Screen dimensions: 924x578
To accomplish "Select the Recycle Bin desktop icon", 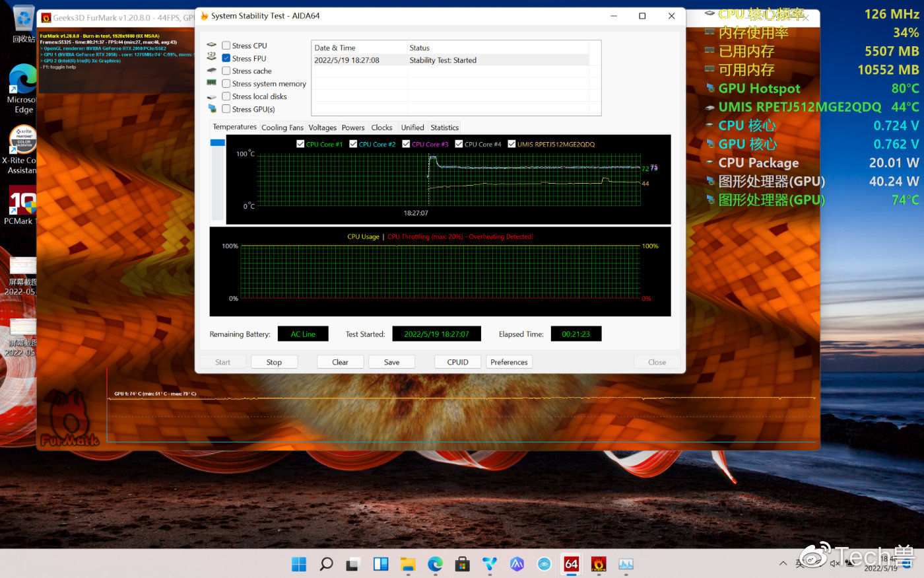I will point(24,25).
